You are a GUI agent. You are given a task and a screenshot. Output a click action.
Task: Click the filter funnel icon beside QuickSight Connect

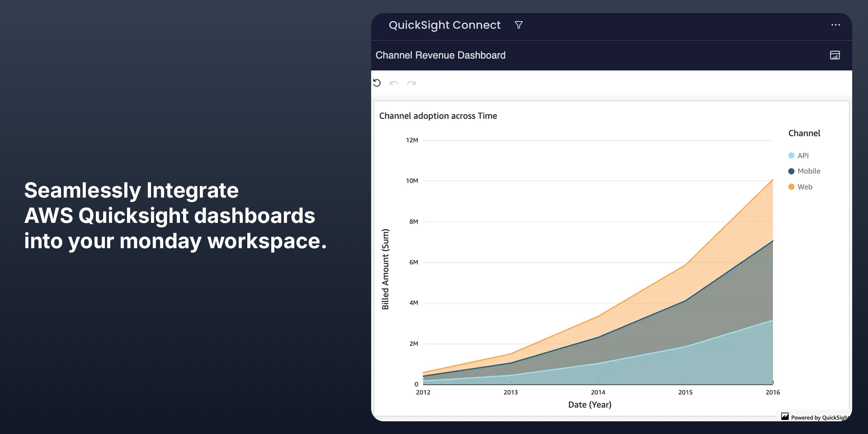519,25
